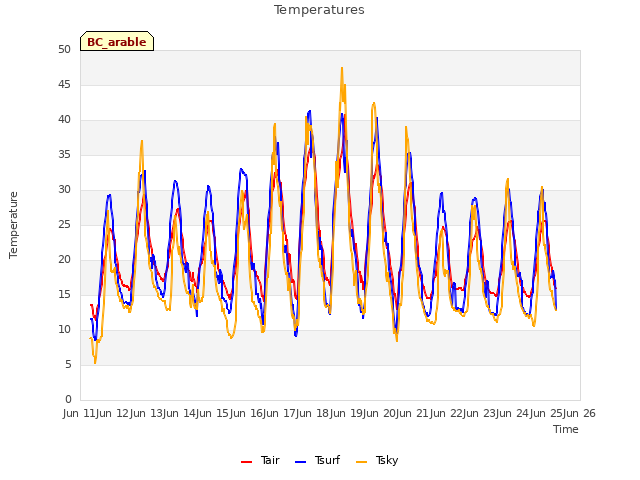Click the Jun 16 x-axis tick label
This screenshot has width=640, height=480.
[x=244, y=413]
